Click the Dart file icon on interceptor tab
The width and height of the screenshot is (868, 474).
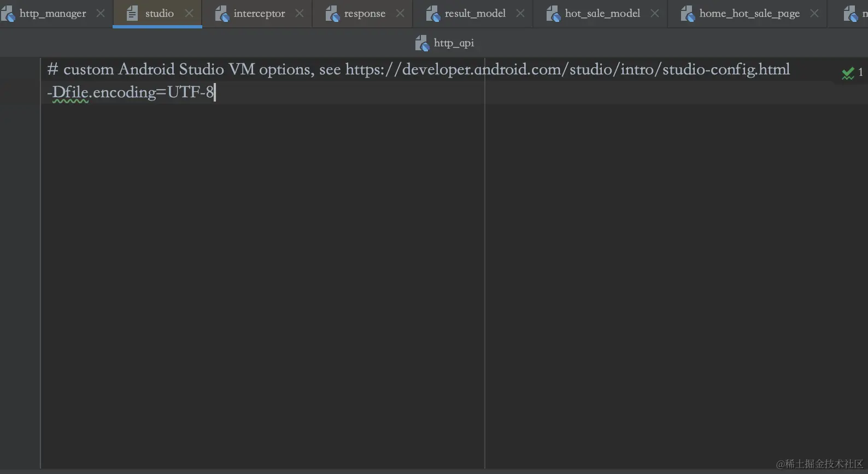[221, 14]
